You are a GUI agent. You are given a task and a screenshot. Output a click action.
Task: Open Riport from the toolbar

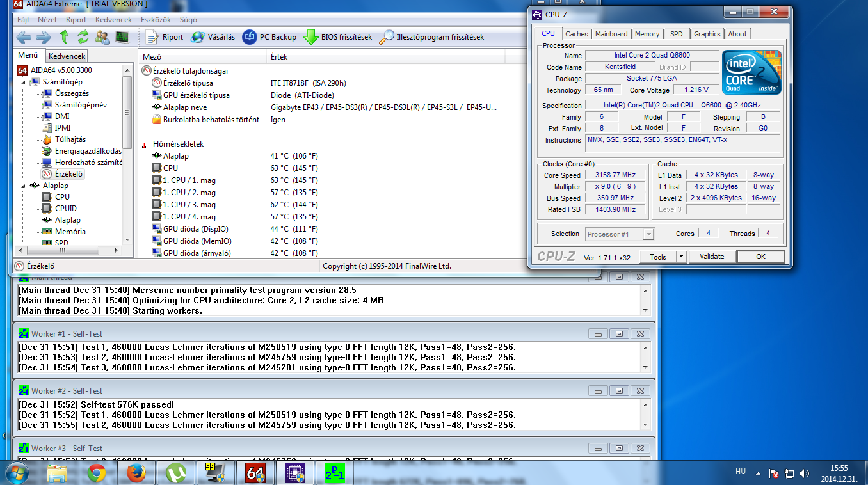[x=164, y=37]
